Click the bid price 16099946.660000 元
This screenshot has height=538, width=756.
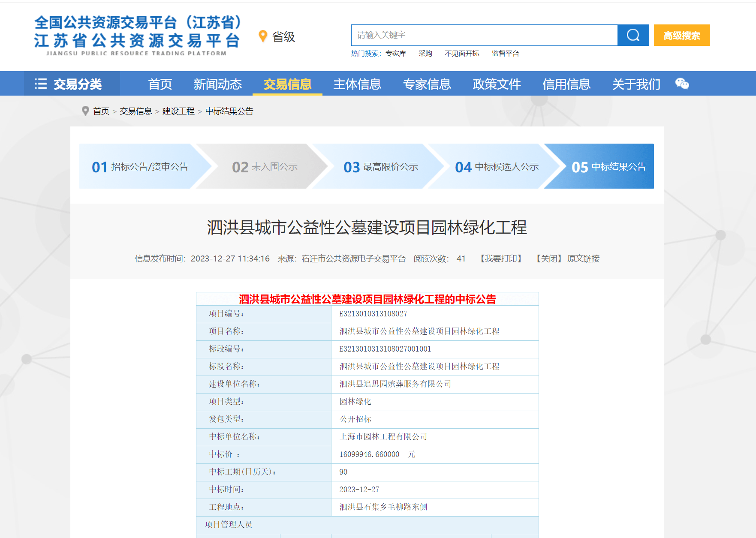(377, 454)
